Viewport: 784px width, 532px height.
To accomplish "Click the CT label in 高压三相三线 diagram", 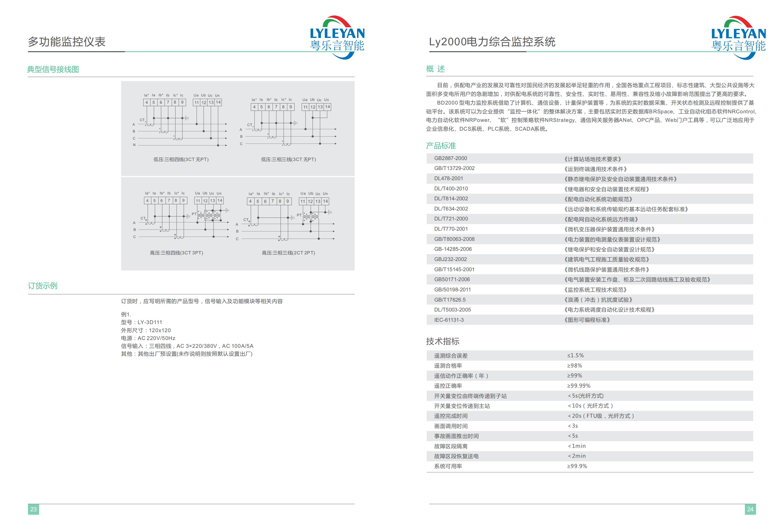I will point(246,220).
